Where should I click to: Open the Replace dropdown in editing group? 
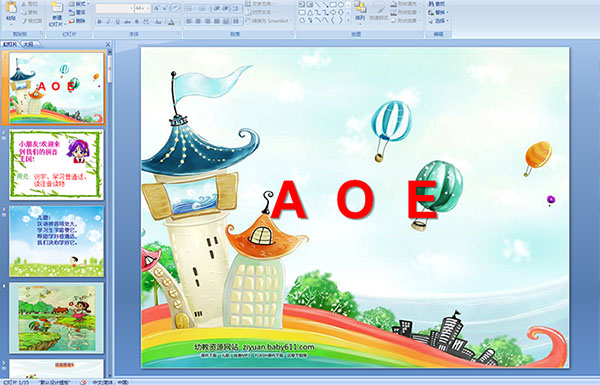tap(439, 12)
